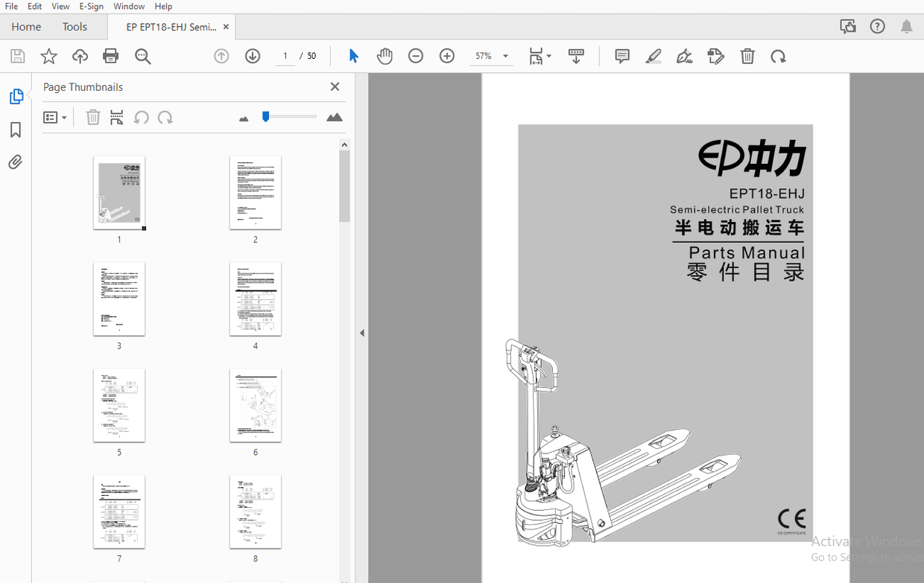This screenshot has height=583, width=924.
Task: Switch to the Tools tab
Action: click(x=75, y=26)
